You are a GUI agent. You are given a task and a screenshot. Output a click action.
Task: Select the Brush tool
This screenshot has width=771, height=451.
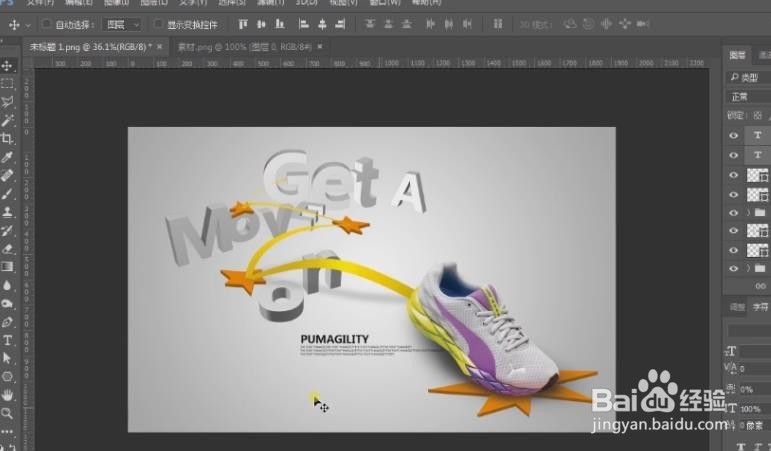tap(7, 193)
